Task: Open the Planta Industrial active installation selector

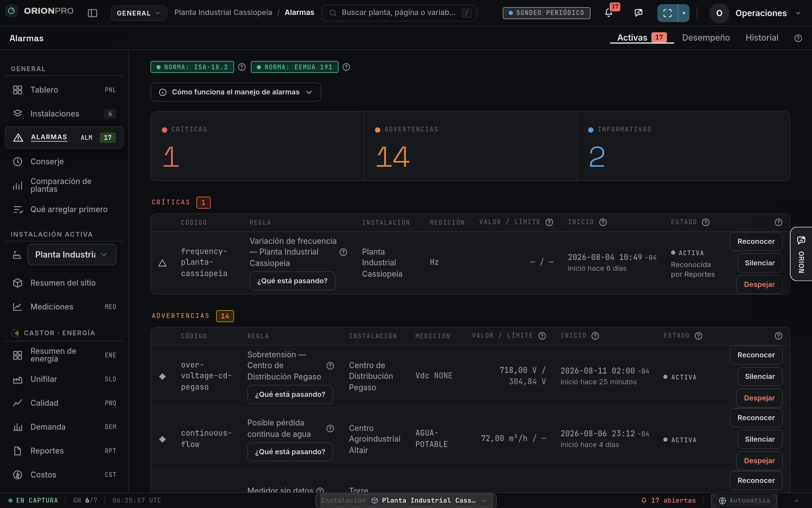Action: pos(72,255)
